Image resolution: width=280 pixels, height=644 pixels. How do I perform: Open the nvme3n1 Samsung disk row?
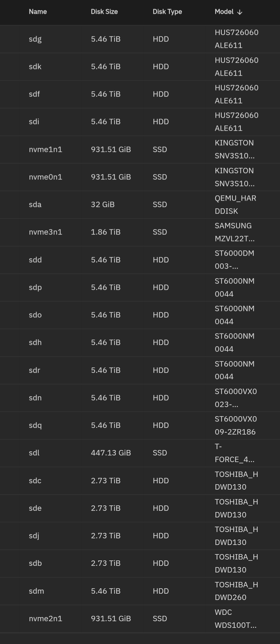pyautogui.click(x=45, y=232)
